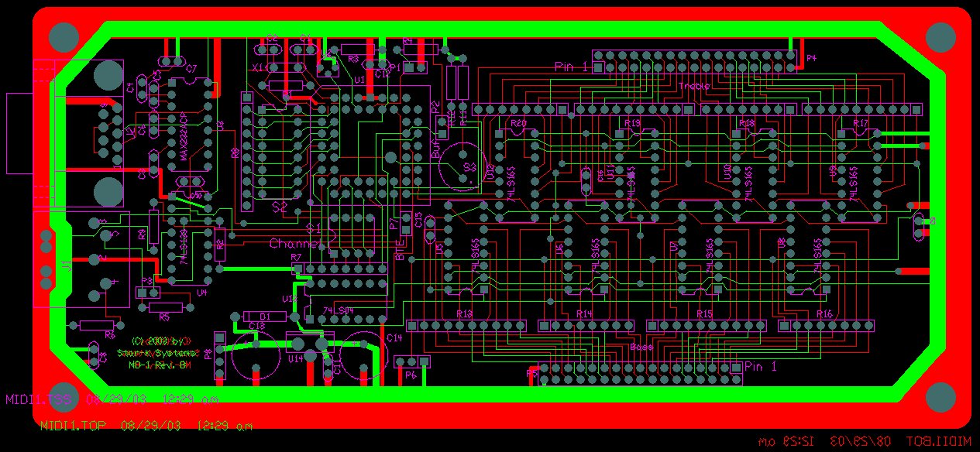Screen dimensions: 980x452
Task: Click the top-left mounting hole
Action: coord(64,37)
